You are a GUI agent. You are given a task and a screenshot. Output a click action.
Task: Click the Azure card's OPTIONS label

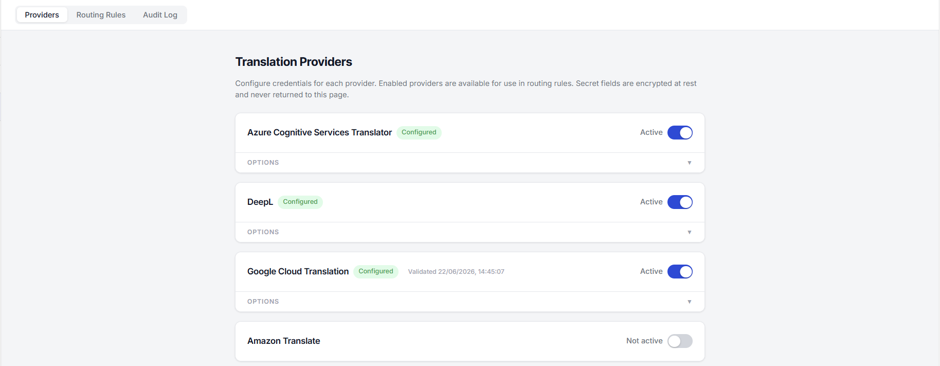[263, 163]
